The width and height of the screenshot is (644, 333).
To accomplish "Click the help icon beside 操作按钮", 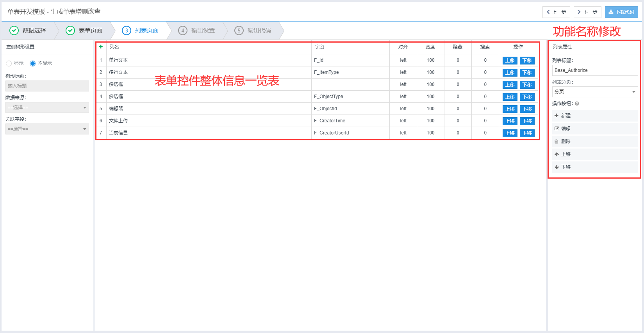I will [577, 104].
